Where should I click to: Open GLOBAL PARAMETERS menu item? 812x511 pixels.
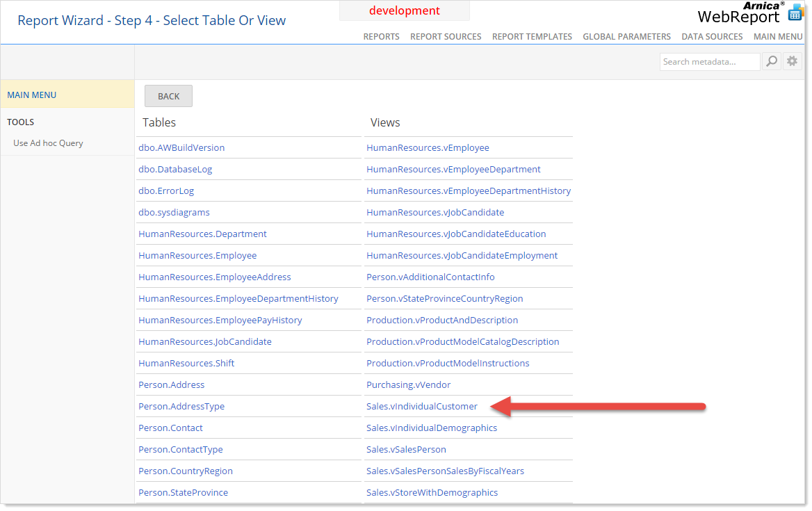[x=626, y=37]
